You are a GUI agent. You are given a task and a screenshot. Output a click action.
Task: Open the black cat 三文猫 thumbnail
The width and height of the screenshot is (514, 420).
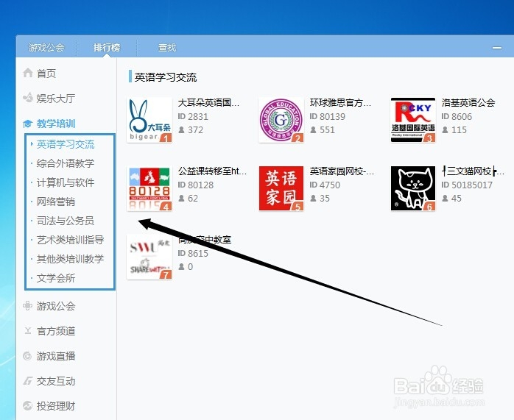tap(413, 188)
